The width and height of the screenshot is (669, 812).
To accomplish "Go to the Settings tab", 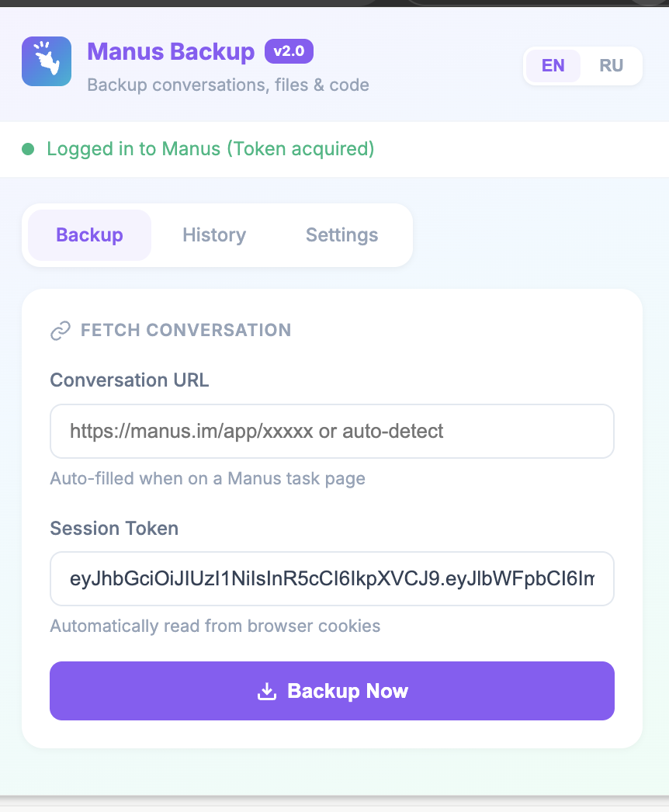I will pos(341,235).
